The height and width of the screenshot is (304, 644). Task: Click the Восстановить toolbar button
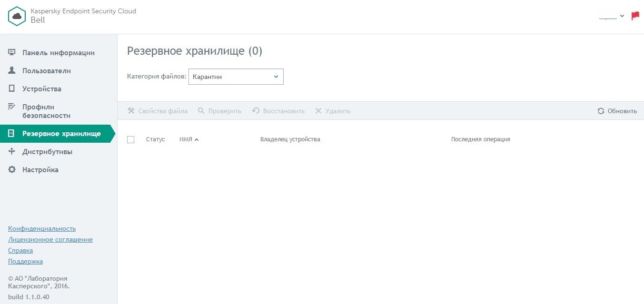pyautogui.click(x=278, y=111)
